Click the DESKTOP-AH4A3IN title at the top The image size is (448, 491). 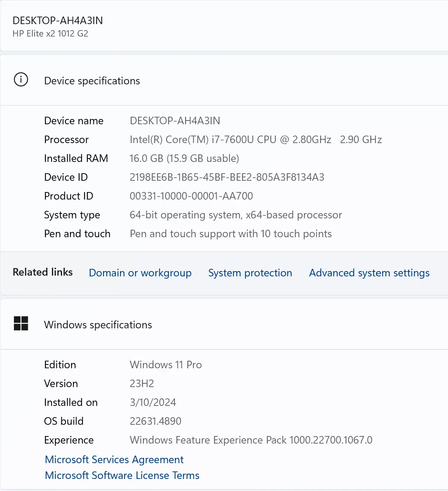coord(58,20)
